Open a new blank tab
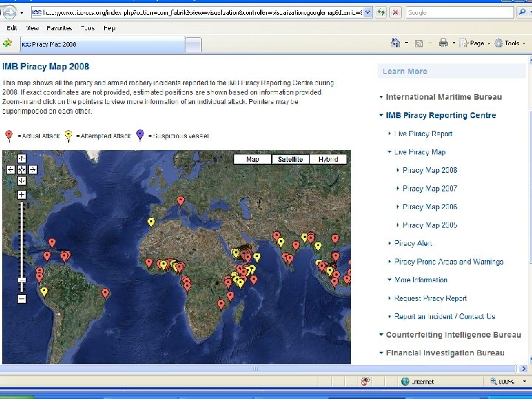 click(194, 45)
